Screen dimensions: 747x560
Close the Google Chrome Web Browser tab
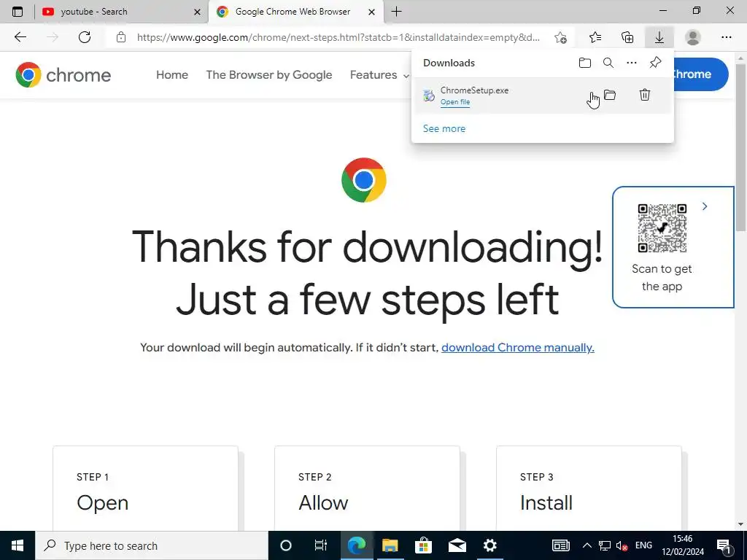(372, 12)
